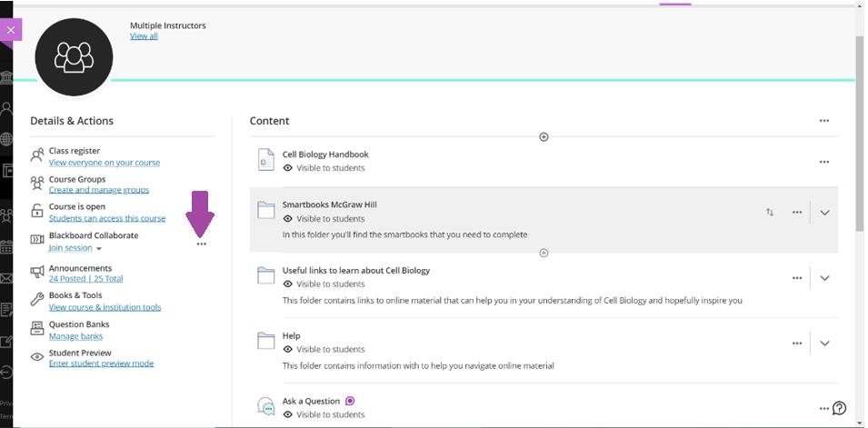Click Manage banks under Question Banks
Screen dimensions: 868x428
(75, 336)
